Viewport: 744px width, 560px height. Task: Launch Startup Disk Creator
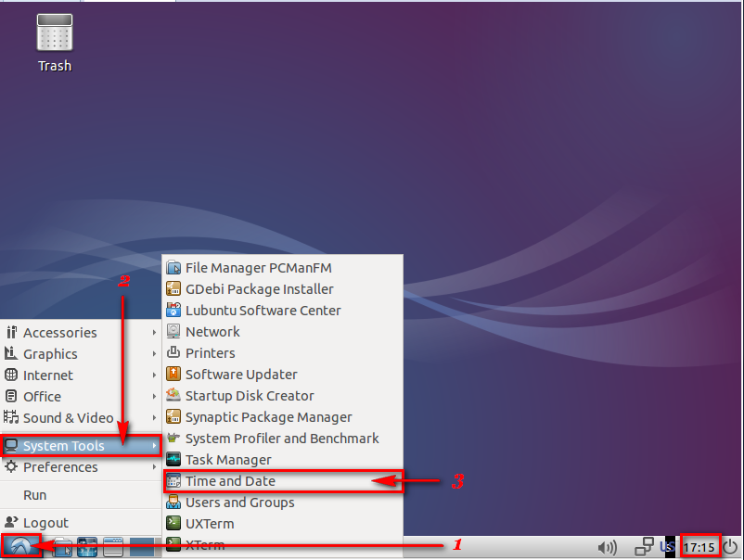pos(283,396)
